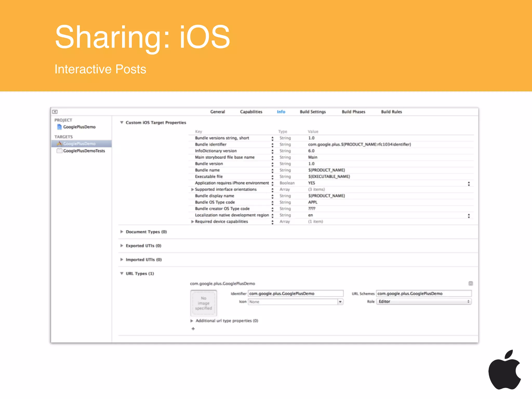Select the Info tab
The width and height of the screenshot is (532, 399).
(281, 112)
